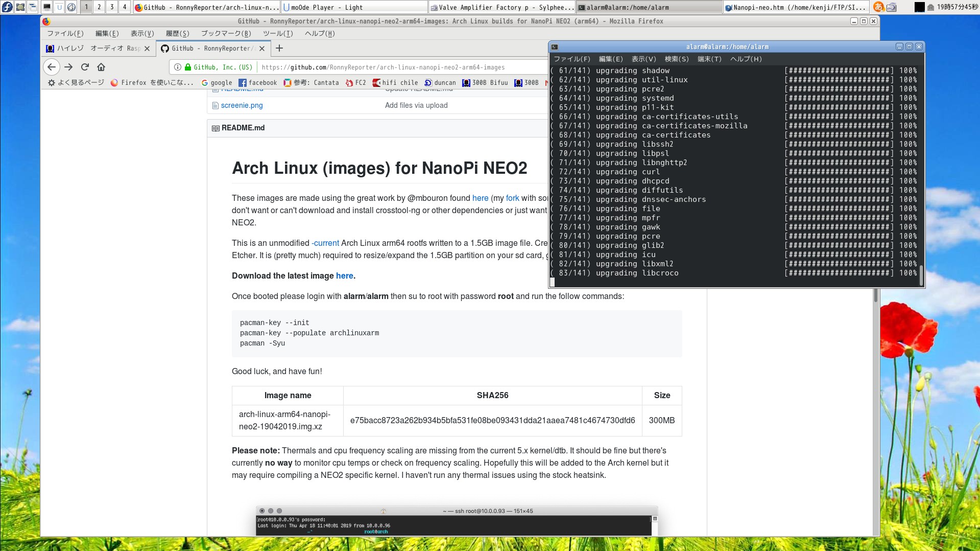Open the FC2 bookmark from the toolbar

tap(356, 82)
